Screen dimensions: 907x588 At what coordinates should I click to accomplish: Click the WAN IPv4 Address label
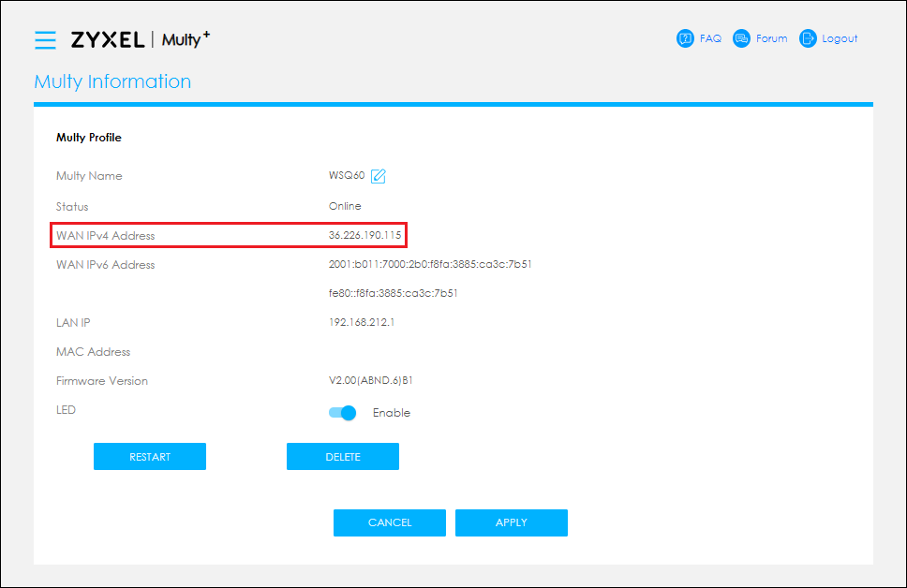point(105,236)
